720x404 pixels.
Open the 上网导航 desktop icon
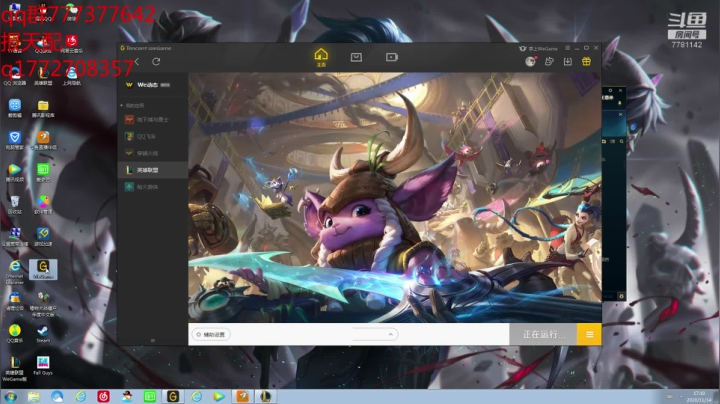71,76
